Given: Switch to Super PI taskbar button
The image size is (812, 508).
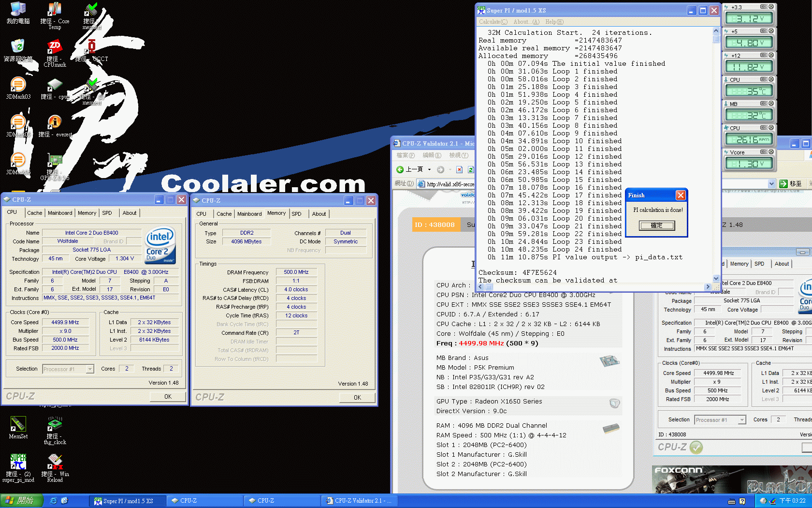Looking at the screenshot, I should 128,501.
